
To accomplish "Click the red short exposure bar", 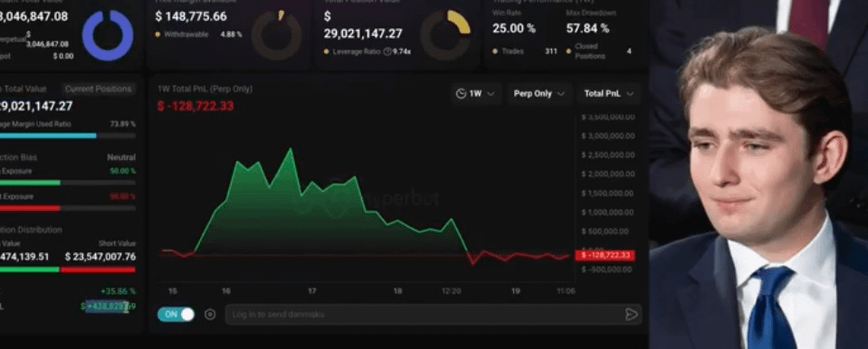I will click(30, 209).
